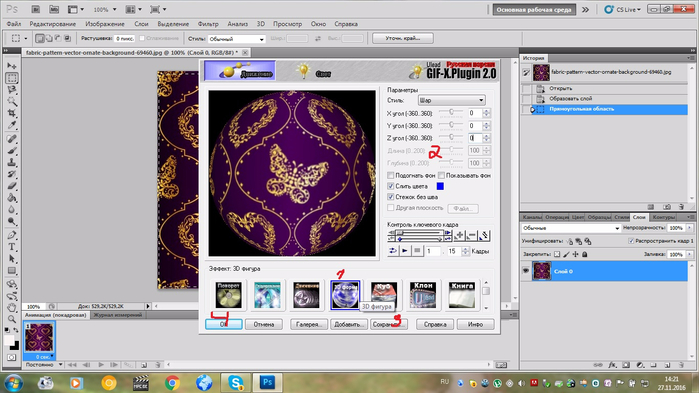Screen dimensions: 699x393
Task: Click the blue Слить цвета color swatch
Action: [x=440, y=186]
